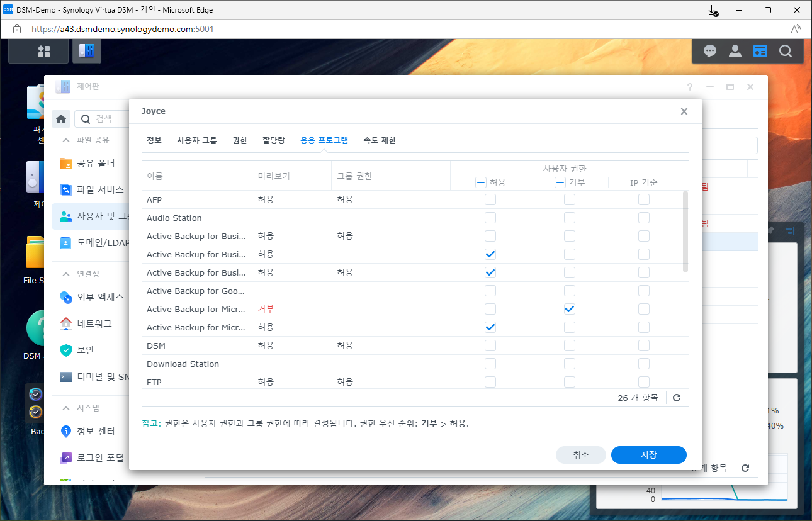Toggle the 거부 header select-all checkbox
The height and width of the screenshot is (521, 812).
560,182
